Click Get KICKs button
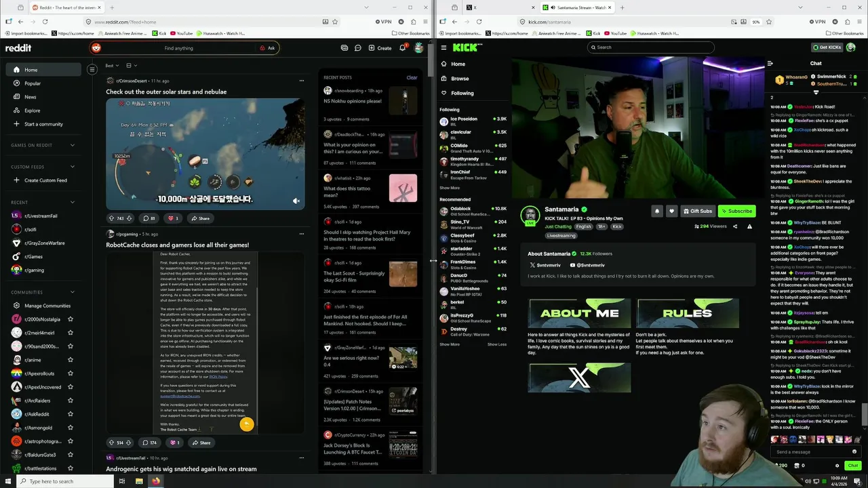The height and width of the screenshot is (488, 868). (x=827, y=47)
